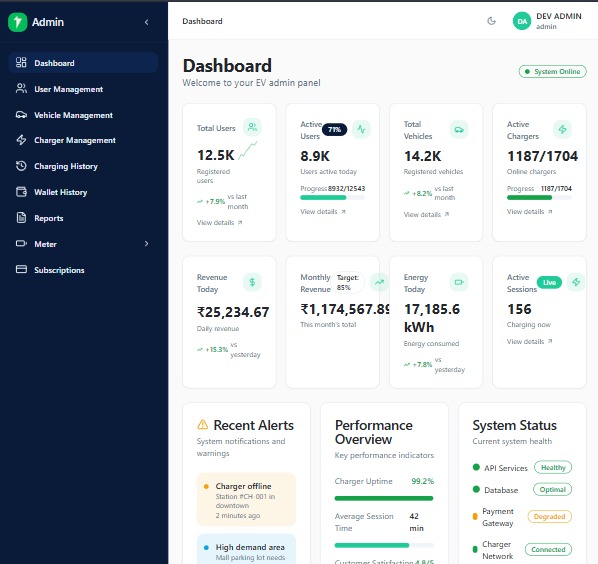Viewport: 598px width, 564px height.
Task: Click the Energy Today battery icon
Action: pos(459,282)
